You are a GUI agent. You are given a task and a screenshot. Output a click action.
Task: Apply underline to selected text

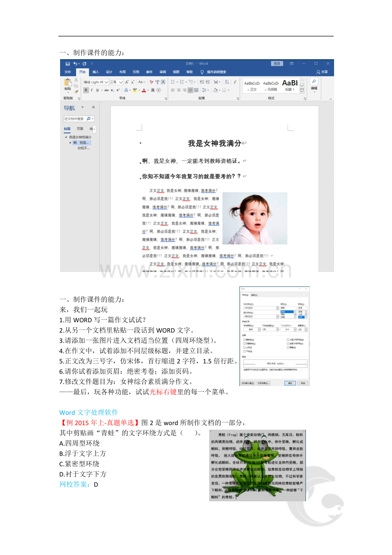tap(97, 90)
